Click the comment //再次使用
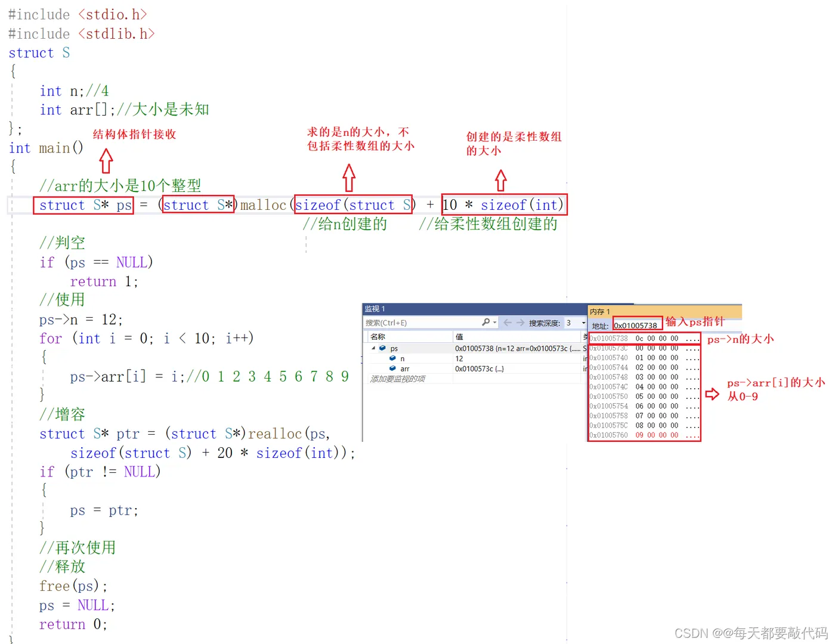This screenshot has width=835, height=644. (x=78, y=547)
